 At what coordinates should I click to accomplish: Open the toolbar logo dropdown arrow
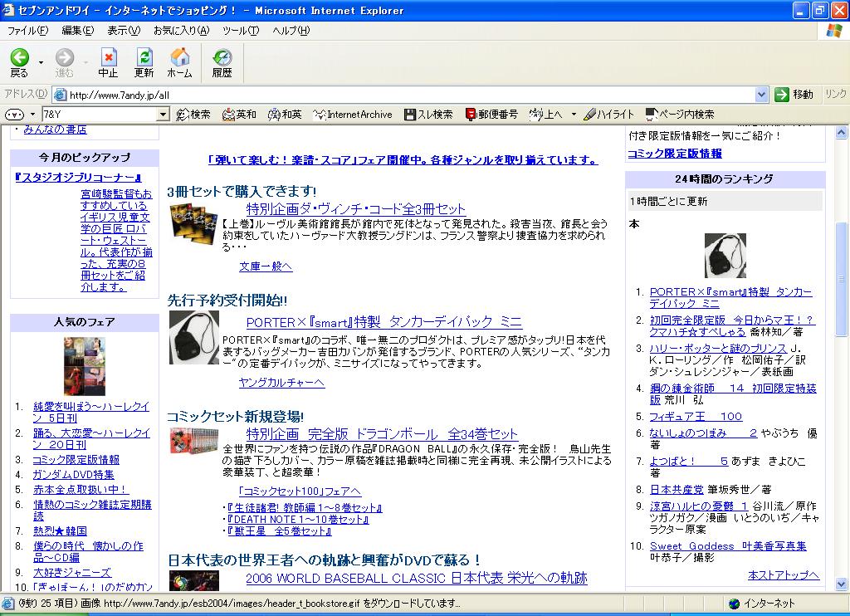tap(32, 115)
